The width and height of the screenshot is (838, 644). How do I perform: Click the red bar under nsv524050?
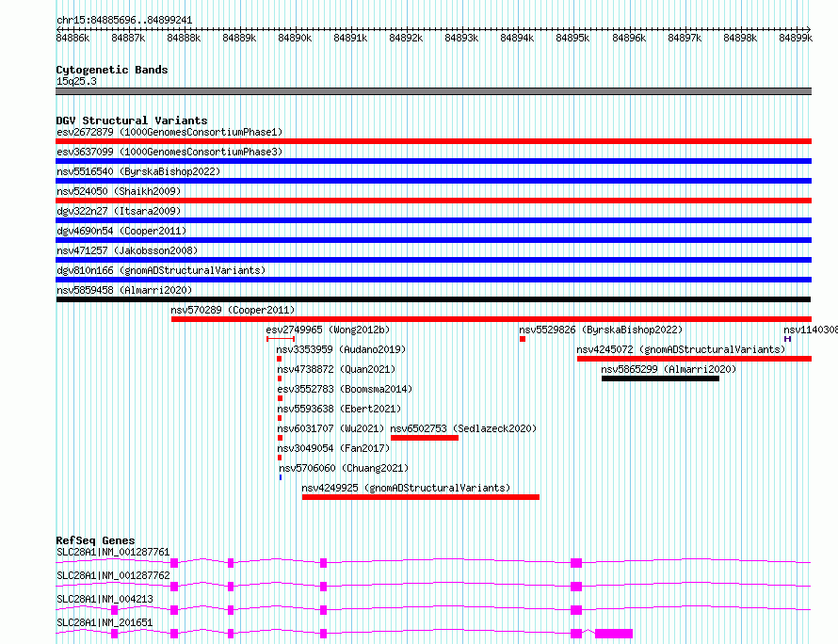coord(433,201)
